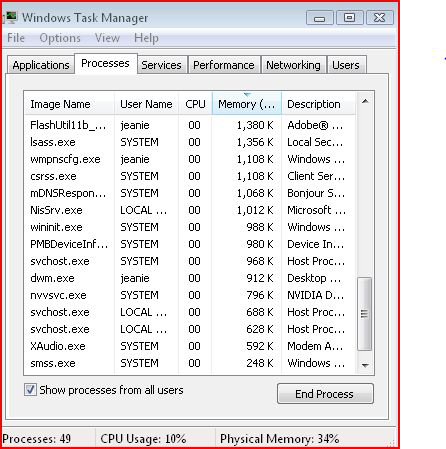Click the process list scroll up arrow
Screen dimensions: 446x449
(x=365, y=101)
